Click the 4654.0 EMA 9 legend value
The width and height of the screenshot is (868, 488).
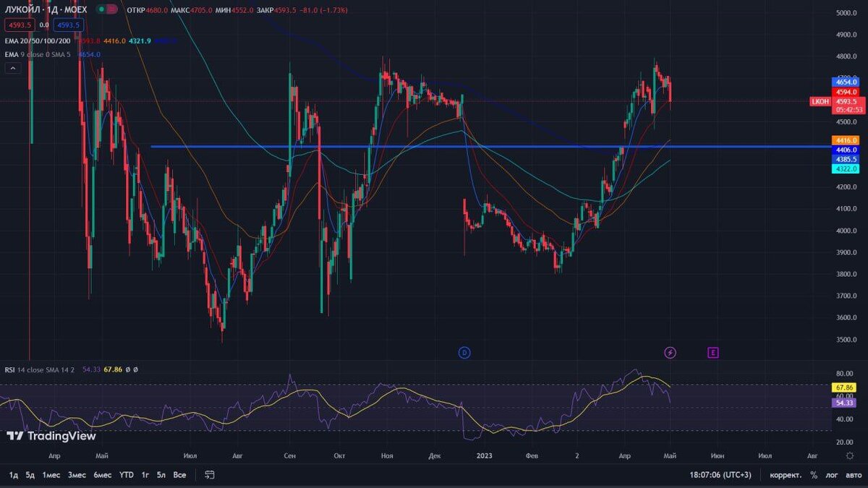[x=90, y=54]
